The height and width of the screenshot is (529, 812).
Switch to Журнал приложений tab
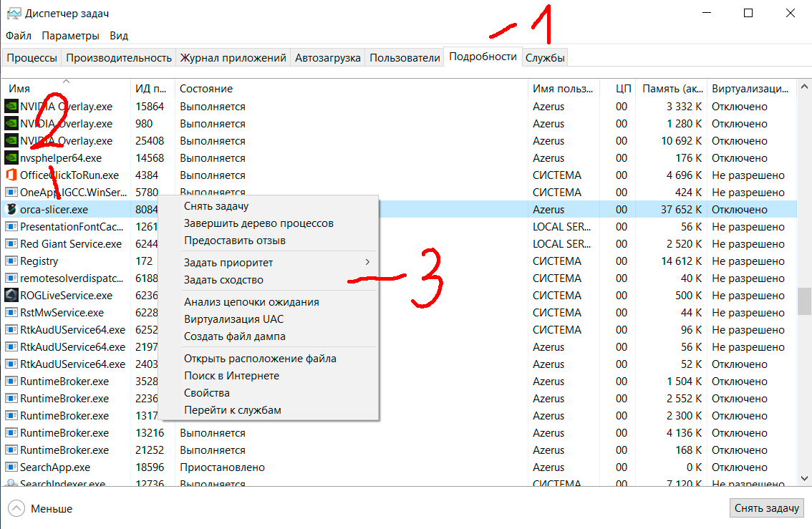(x=233, y=57)
